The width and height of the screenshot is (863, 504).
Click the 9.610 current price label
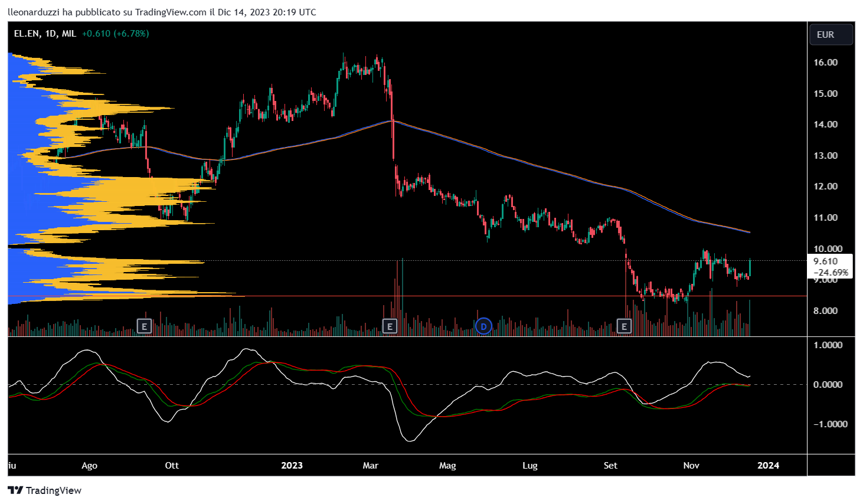[x=825, y=261]
